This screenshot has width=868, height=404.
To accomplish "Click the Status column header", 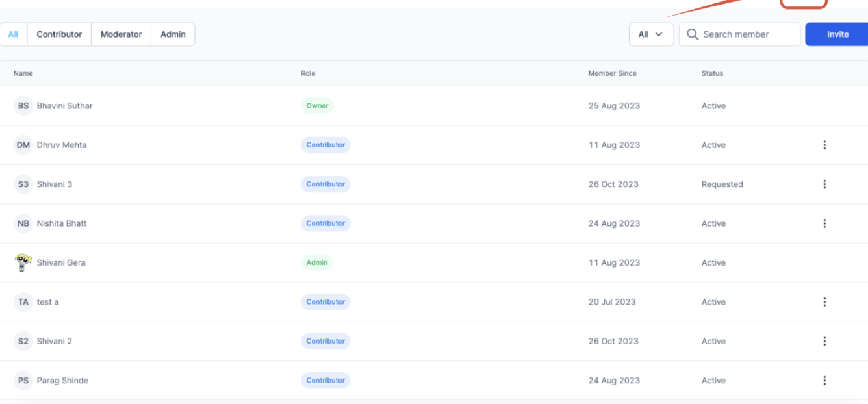I will 712,73.
